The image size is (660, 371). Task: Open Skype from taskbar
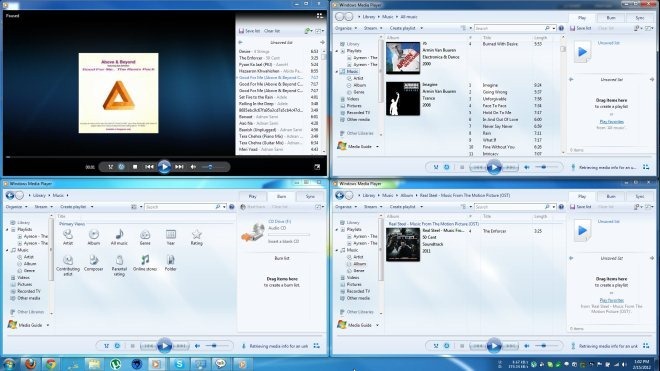(x=179, y=363)
